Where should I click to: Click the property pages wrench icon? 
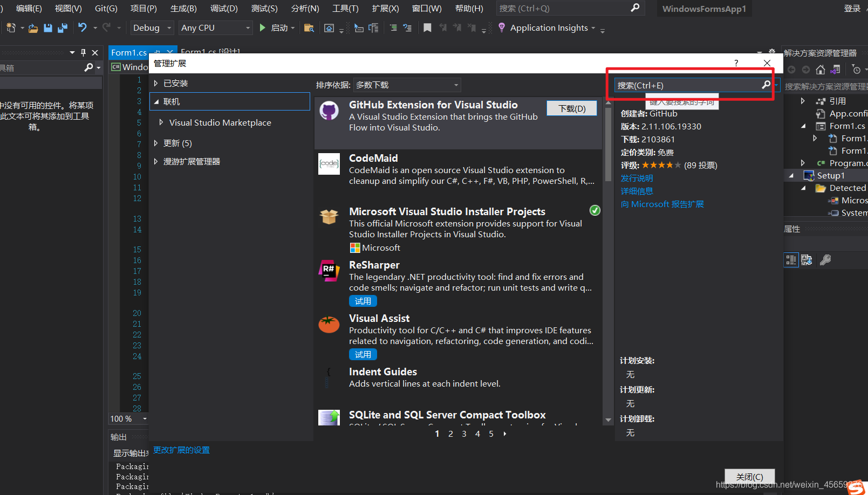pos(825,260)
